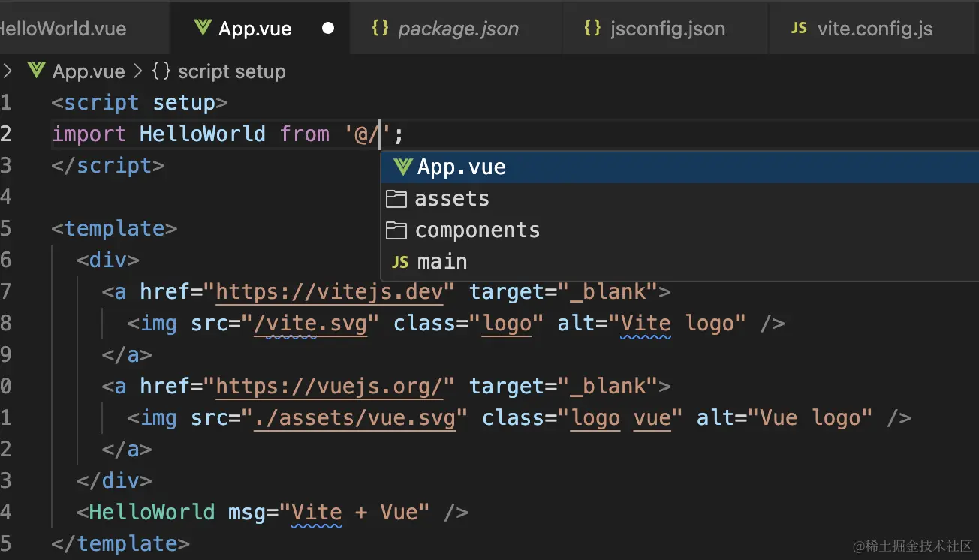This screenshot has height=560, width=979.
Task: Switch to the HelloWorld.vue tab
Action: (64, 29)
